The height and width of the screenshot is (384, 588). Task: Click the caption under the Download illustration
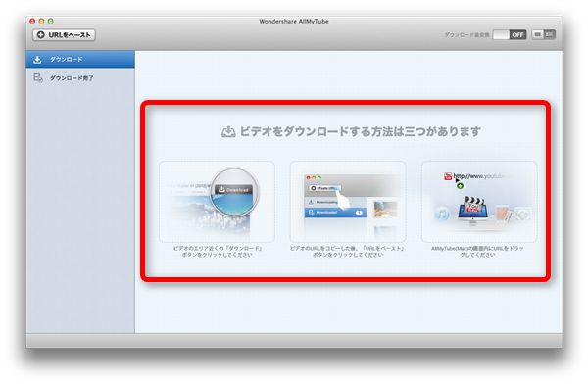click(x=218, y=251)
